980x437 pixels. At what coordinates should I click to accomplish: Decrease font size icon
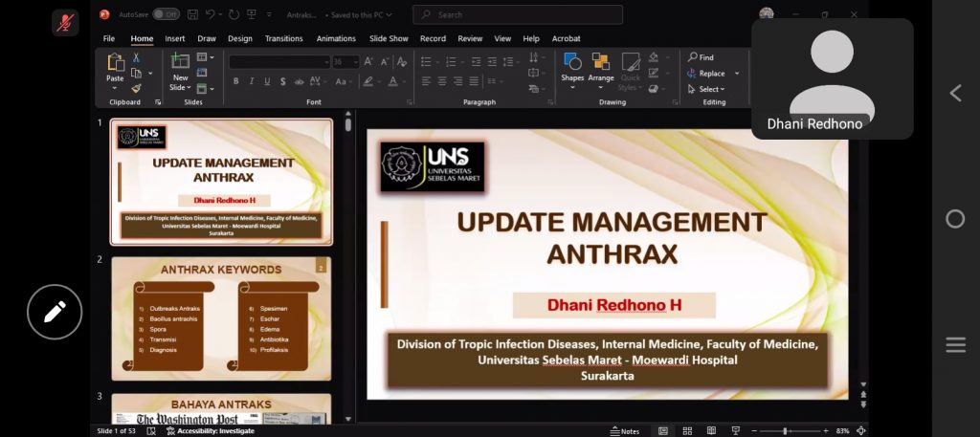click(385, 62)
